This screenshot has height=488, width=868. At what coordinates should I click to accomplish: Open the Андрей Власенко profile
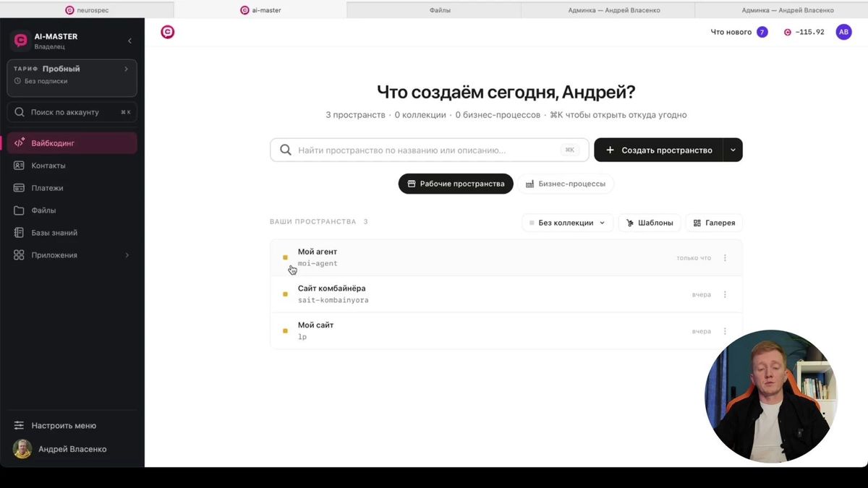tap(72, 449)
